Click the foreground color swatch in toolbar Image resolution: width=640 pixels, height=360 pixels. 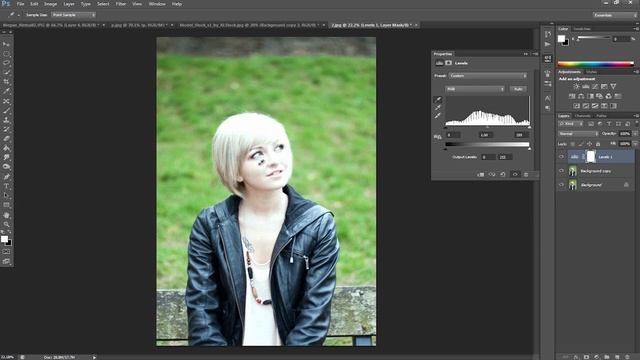[x=4, y=239]
